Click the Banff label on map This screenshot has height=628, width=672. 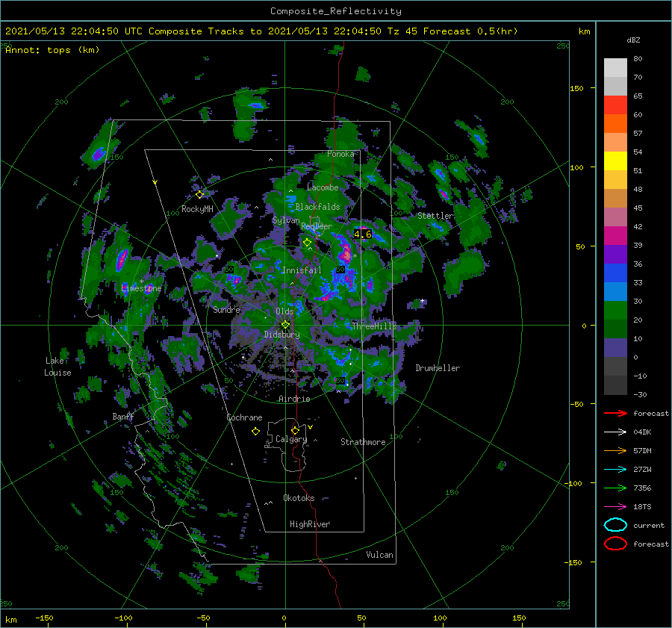click(x=123, y=417)
